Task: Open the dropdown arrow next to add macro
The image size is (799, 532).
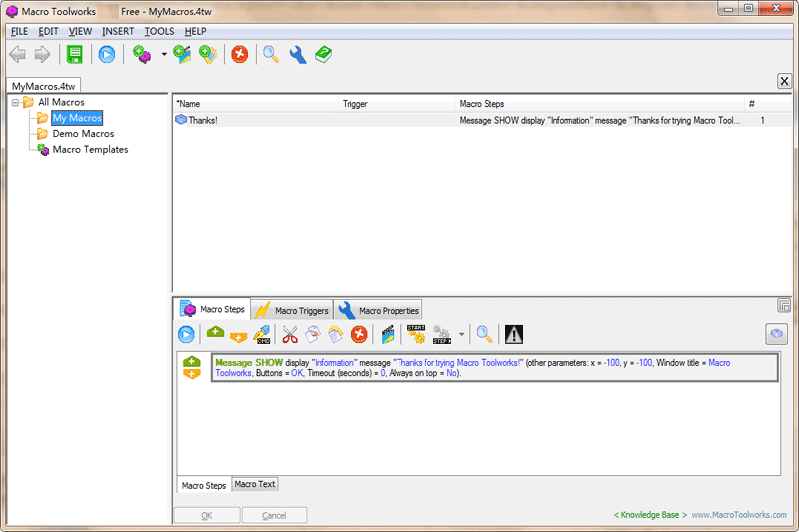Action: click(x=164, y=54)
